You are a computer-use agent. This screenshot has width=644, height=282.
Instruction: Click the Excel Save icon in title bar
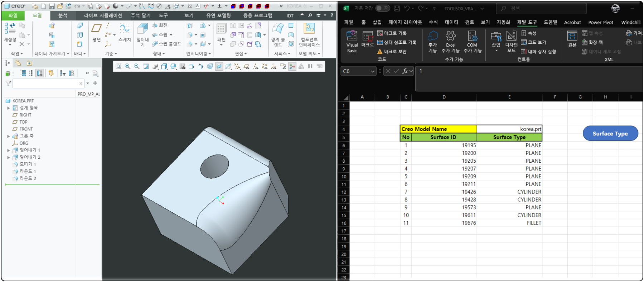[397, 8]
